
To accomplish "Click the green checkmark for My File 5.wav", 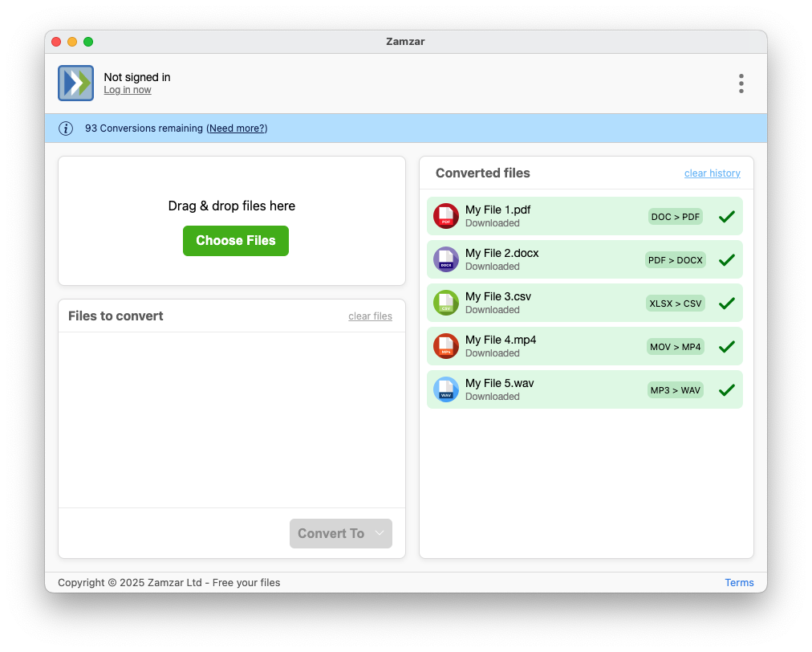I will pos(727,389).
